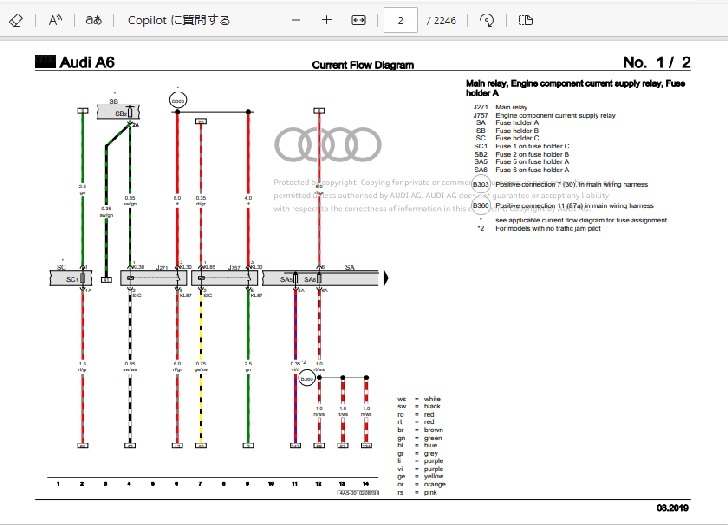Viewport: 728px width, 525px height.
Task: Select the Erase tool in PDF toolbar
Action: 16,20
